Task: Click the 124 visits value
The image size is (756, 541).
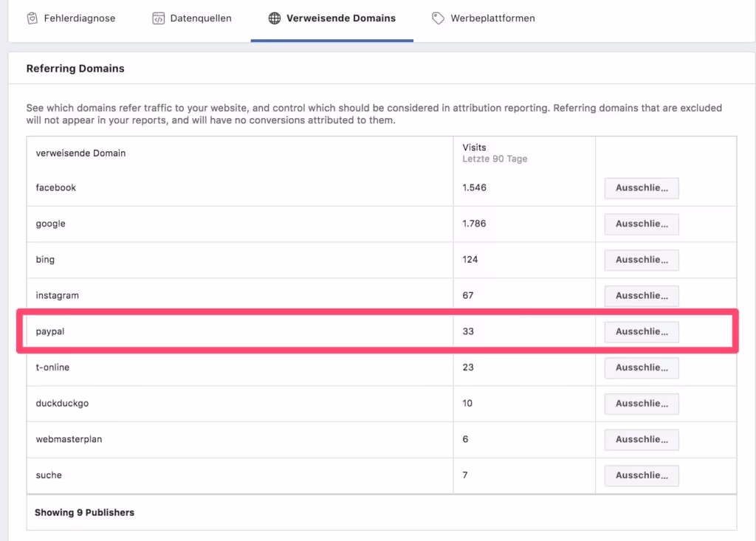Action: 470,259
